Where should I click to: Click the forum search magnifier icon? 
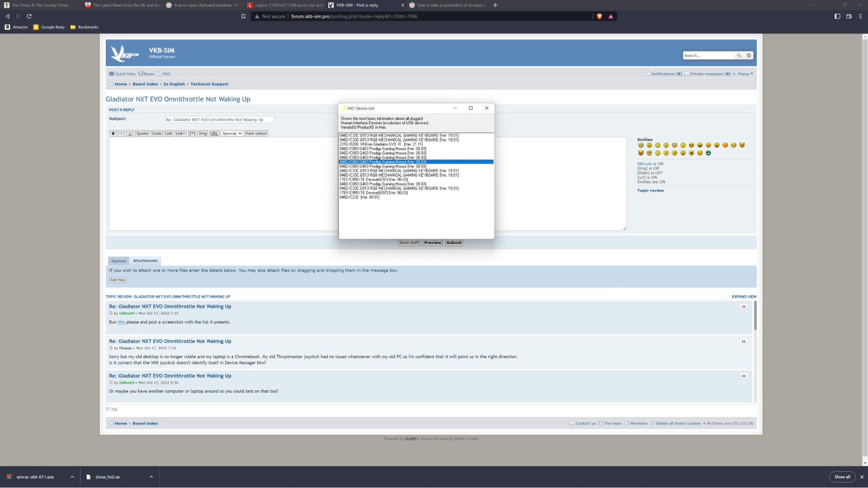tap(738, 55)
